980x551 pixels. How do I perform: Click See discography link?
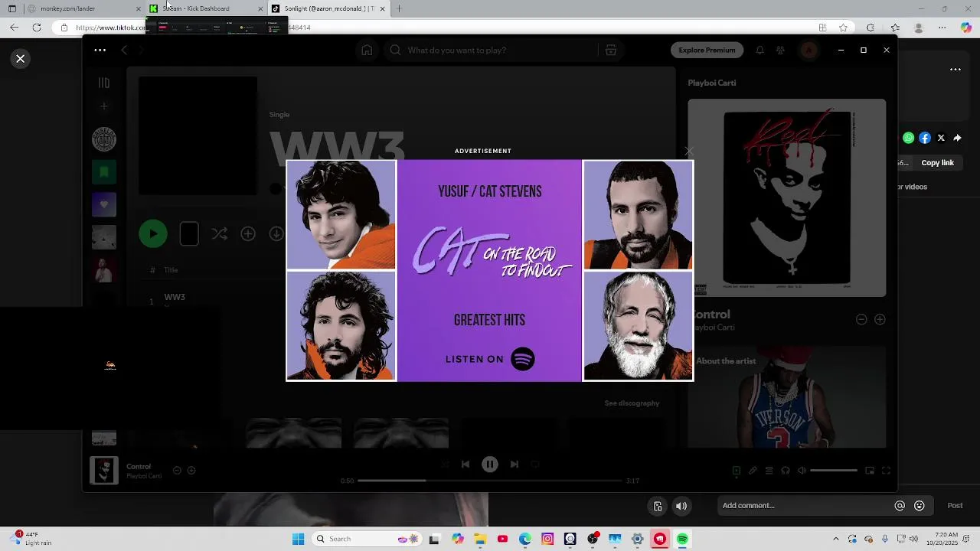point(632,403)
